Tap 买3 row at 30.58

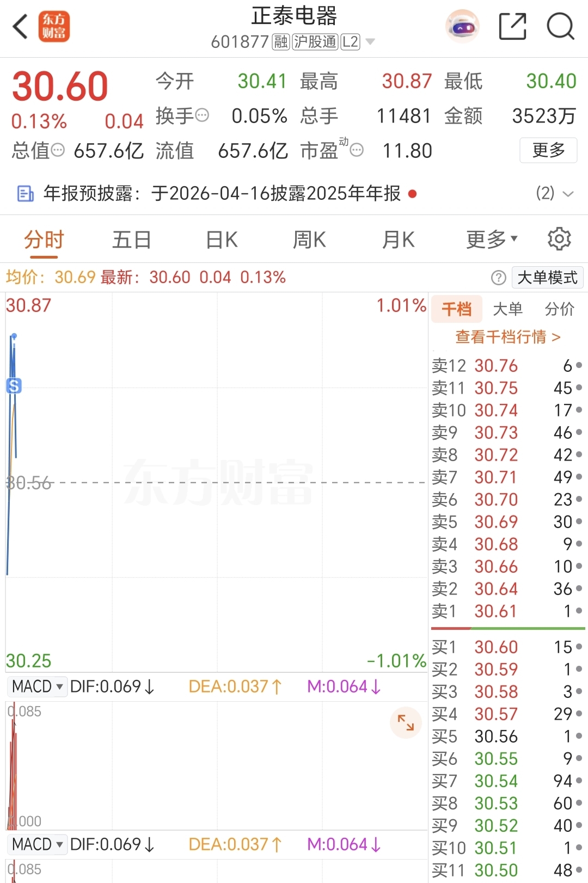tap(507, 692)
